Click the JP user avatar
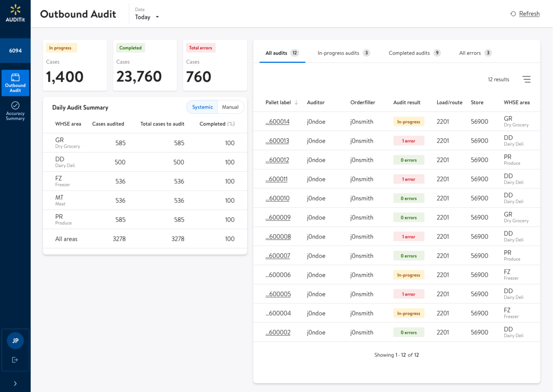The image size is (553, 392). (15, 341)
